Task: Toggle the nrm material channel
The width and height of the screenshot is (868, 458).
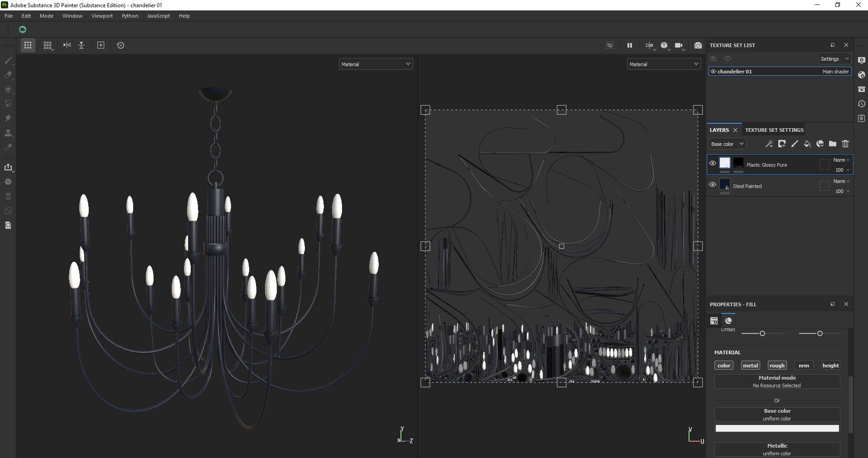Action: click(804, 366)
